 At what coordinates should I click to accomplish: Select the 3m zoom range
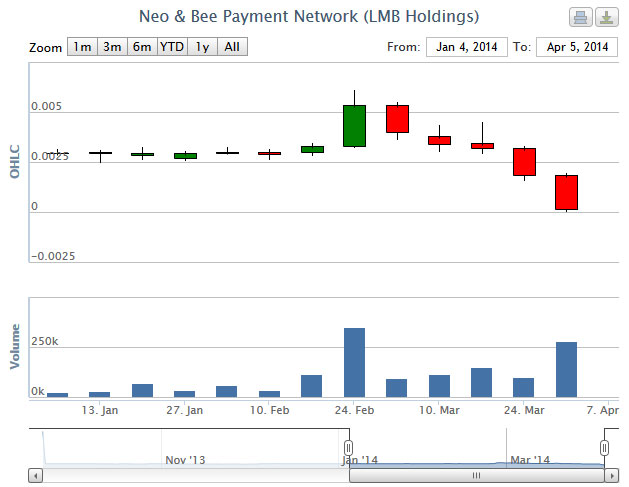(112, 47)
